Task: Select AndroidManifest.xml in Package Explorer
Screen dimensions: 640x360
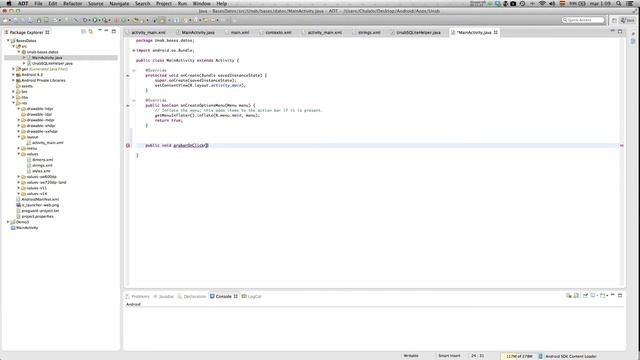Action: pos(40,200)
